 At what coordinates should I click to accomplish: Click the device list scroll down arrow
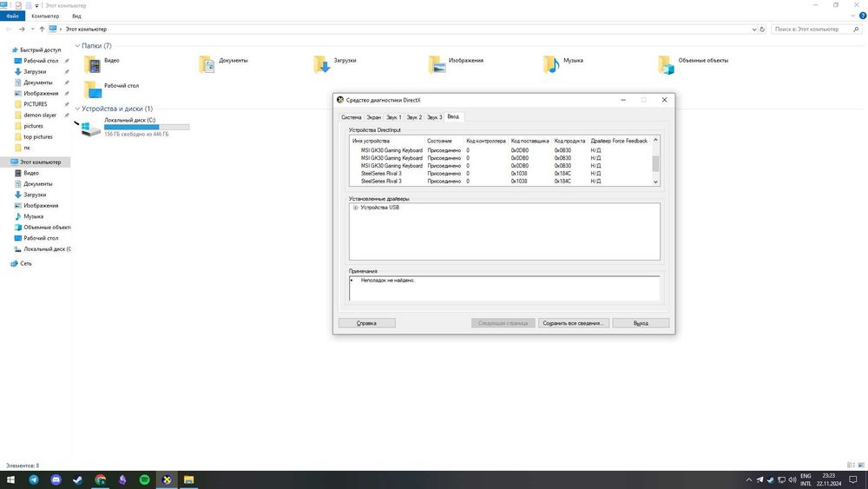coord(655,182)
